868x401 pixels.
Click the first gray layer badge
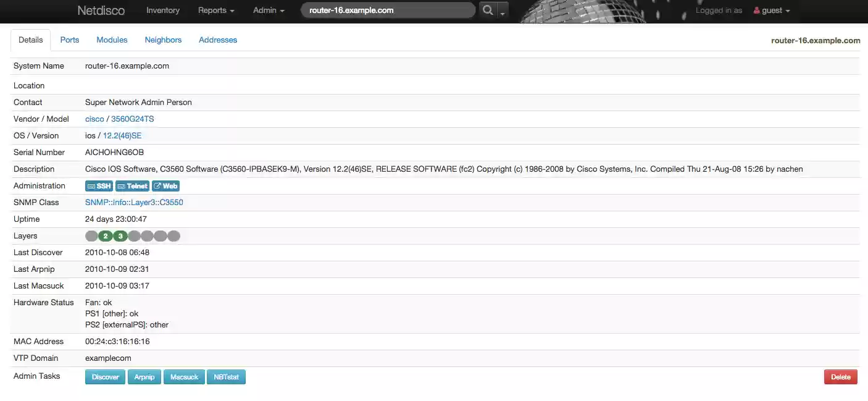(91, 235)
